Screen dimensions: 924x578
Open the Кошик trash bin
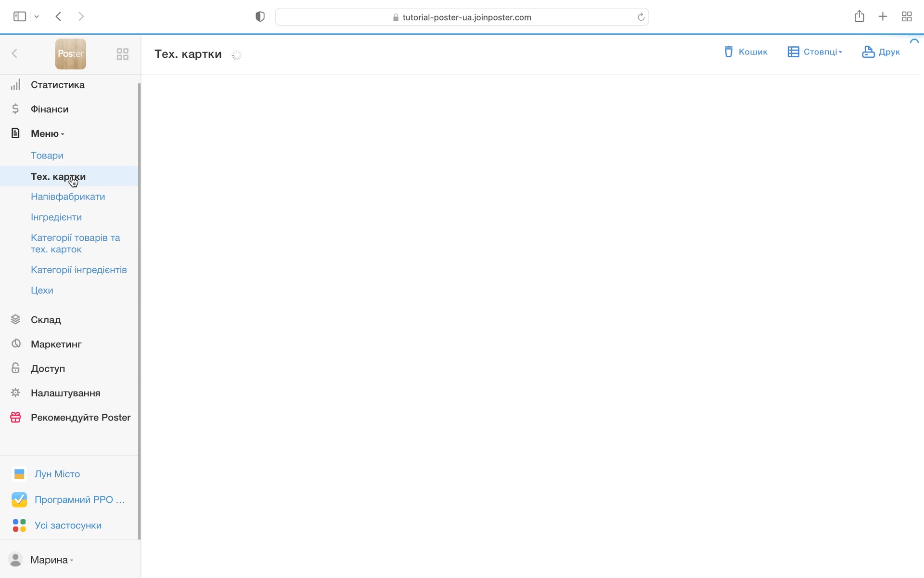[x=745, y=52]
